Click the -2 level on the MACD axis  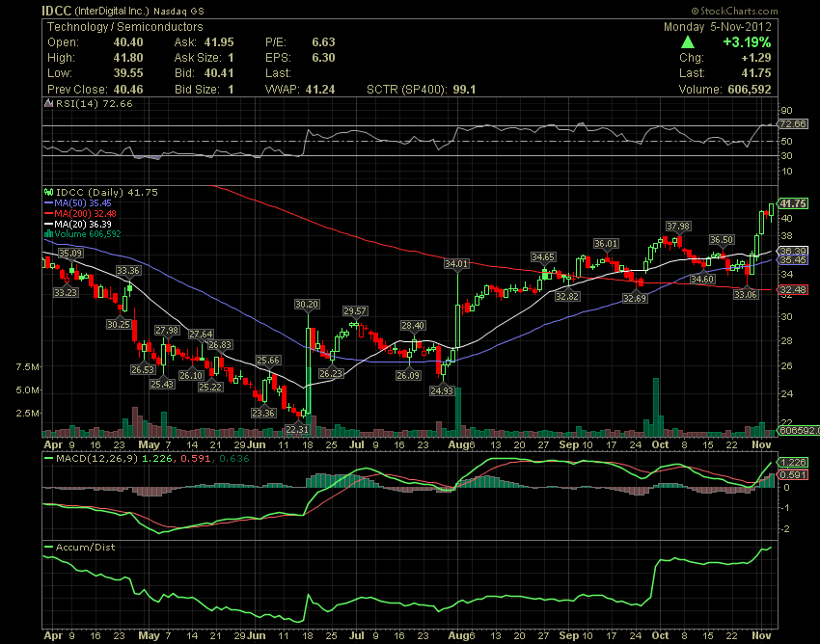[785, 529]
